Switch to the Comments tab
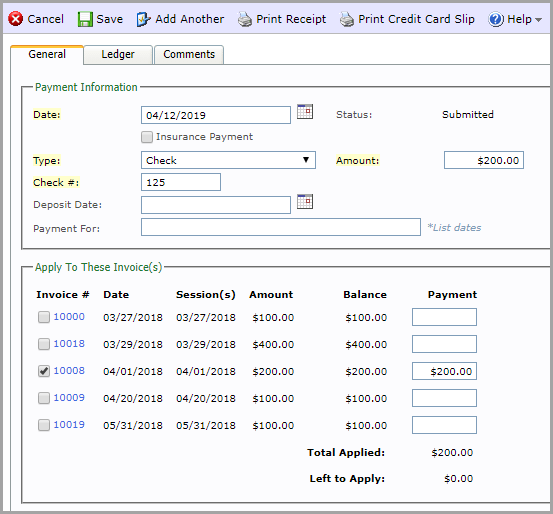 pyautogui.click(x=189, y=54)
